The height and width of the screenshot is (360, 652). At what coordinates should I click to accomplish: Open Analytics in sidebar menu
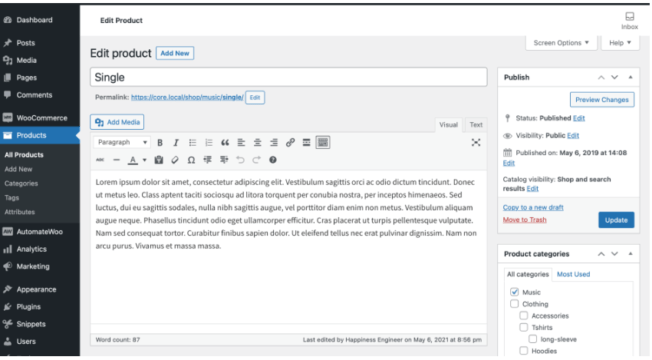[x=40, y=249]
